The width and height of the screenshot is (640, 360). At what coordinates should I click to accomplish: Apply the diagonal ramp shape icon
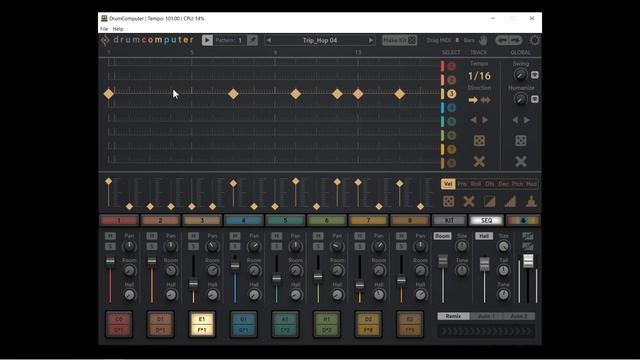(489, 201)
